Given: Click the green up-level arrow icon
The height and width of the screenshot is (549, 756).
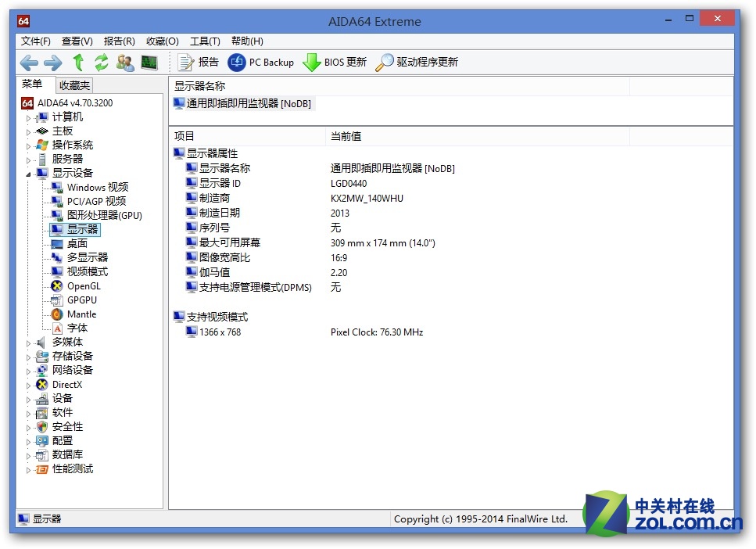Looking at the screenshot, I should (x=79, y=63).
